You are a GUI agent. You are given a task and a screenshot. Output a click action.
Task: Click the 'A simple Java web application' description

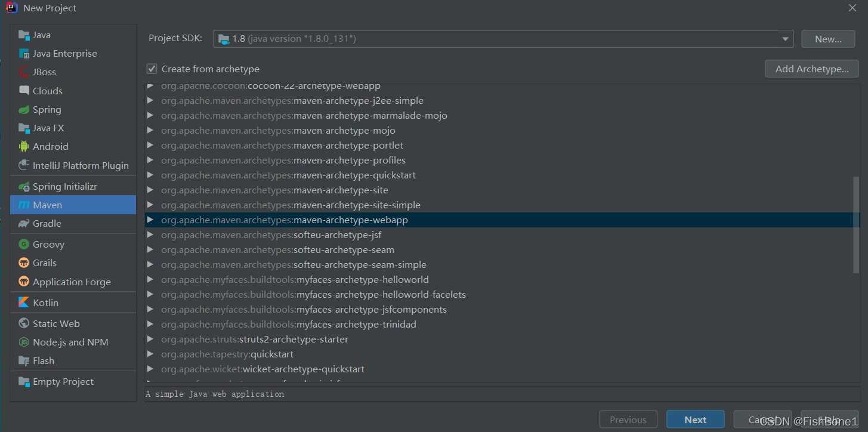tap(215, 394)
